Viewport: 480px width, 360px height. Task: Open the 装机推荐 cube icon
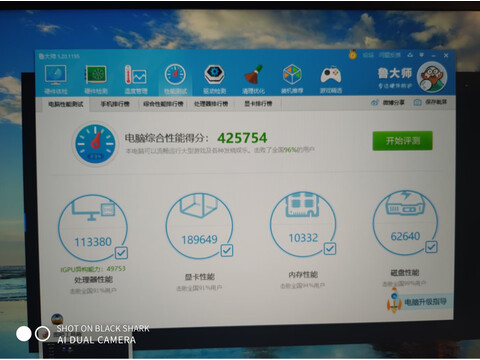tap(292, 74)
